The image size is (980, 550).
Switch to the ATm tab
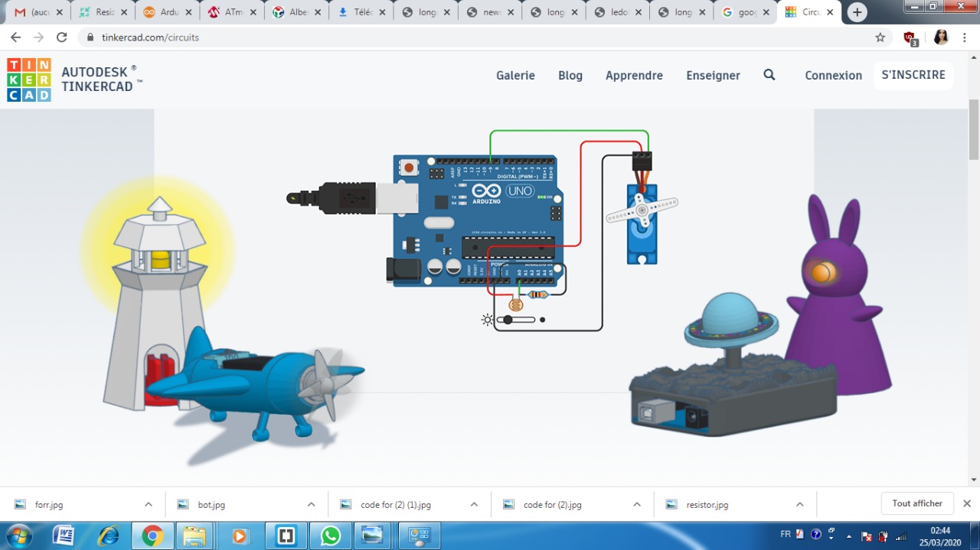231,12
